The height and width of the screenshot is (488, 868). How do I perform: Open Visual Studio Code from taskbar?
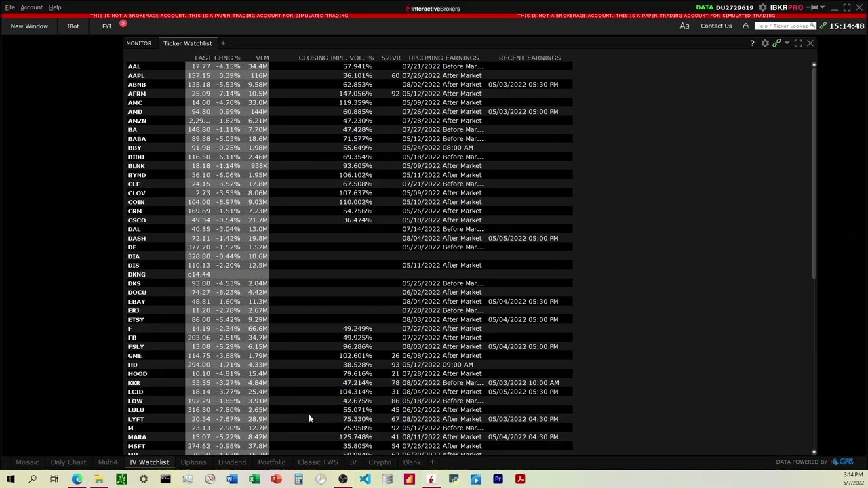365,479
